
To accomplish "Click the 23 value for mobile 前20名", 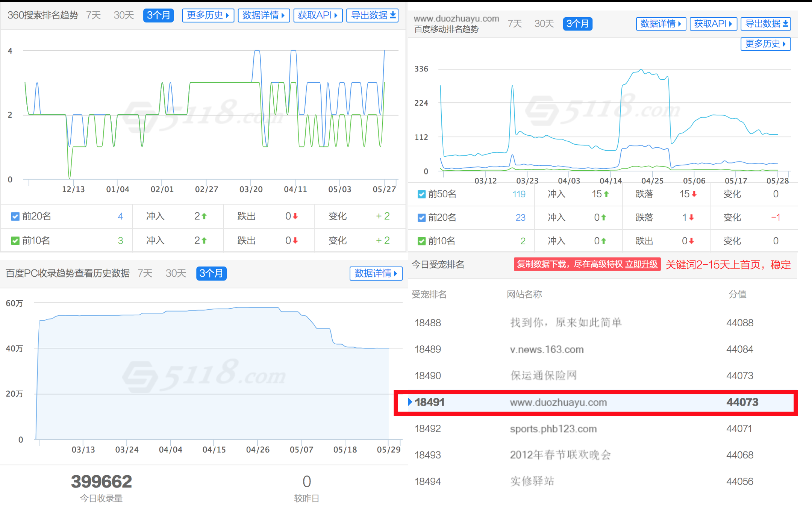I will click(520, 218).
